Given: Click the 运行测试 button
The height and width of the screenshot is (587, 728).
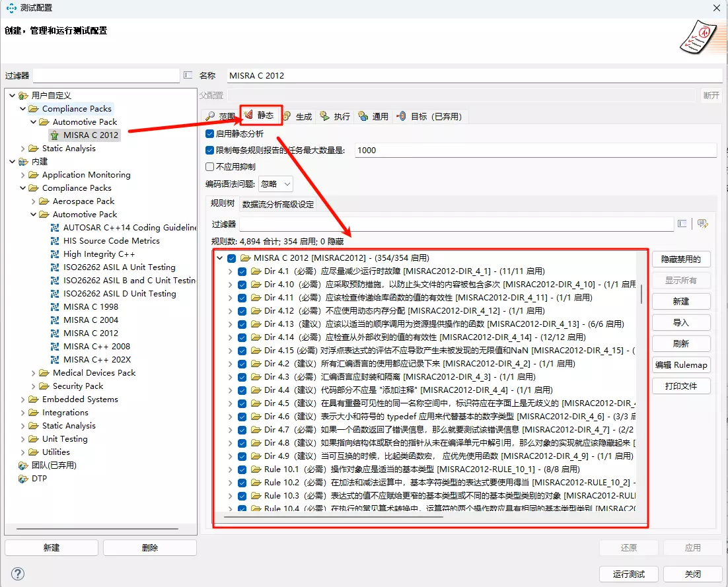Looking at the screenshot, I should 628,574.
